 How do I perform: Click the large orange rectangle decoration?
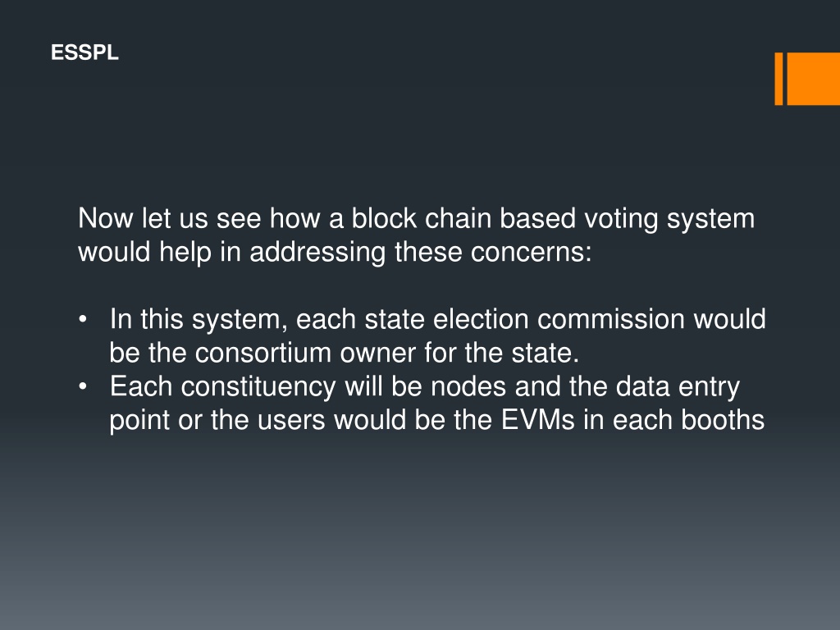point(813,79)
